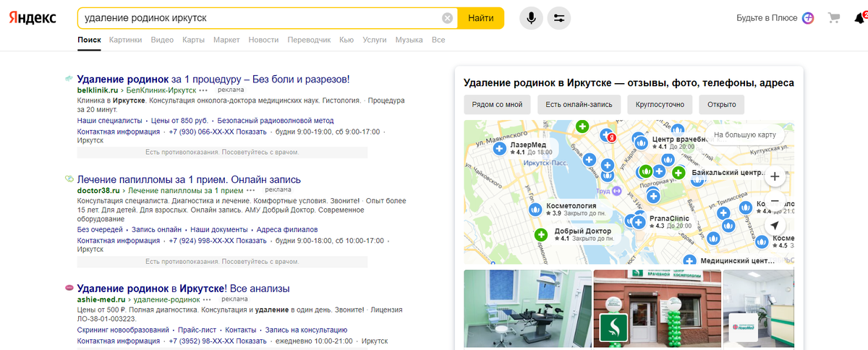
Task: Click the Yandex logo
Action: 33,18
